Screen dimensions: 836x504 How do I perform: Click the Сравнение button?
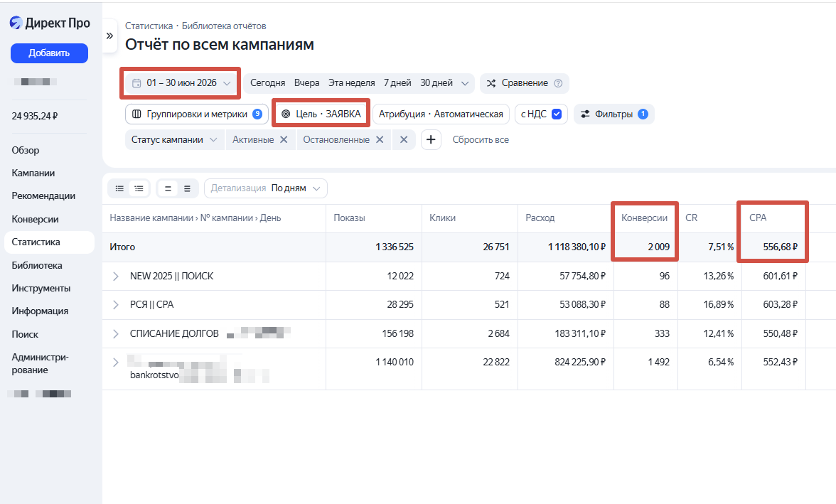[x=524, y=83]
